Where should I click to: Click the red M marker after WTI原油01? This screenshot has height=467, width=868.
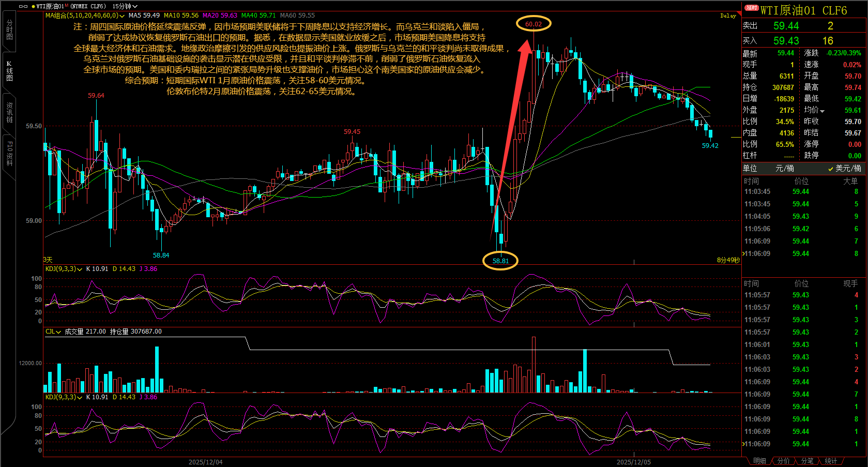66,5
